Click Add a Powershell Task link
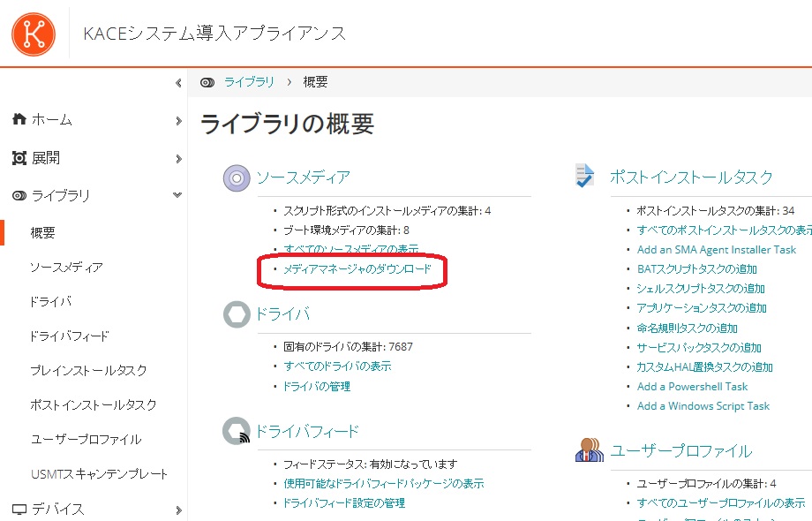Viewport: 812px width, 521px height. (x=692, y=387)
